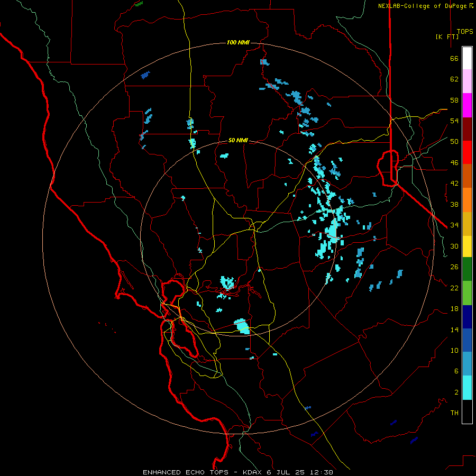Click the dark maroon legend swatch
476x476 pixels.
[x=467, y=129]
